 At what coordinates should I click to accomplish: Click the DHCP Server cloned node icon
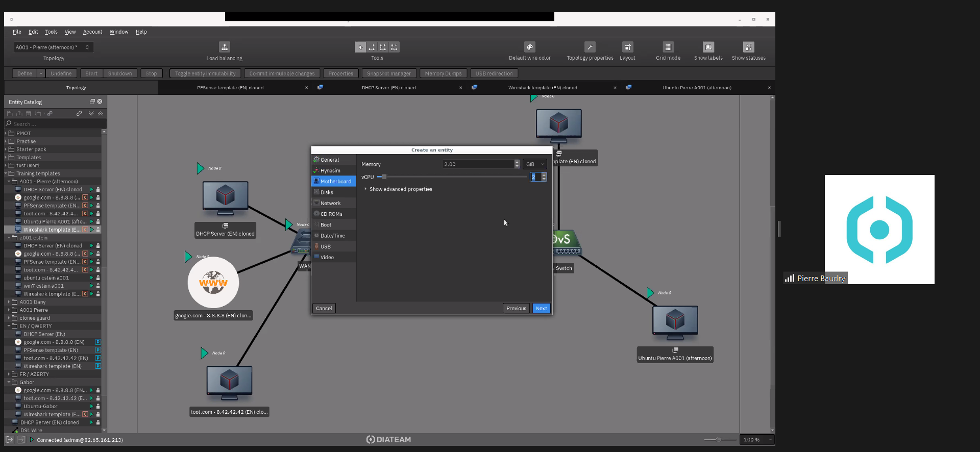click(225, 197)
